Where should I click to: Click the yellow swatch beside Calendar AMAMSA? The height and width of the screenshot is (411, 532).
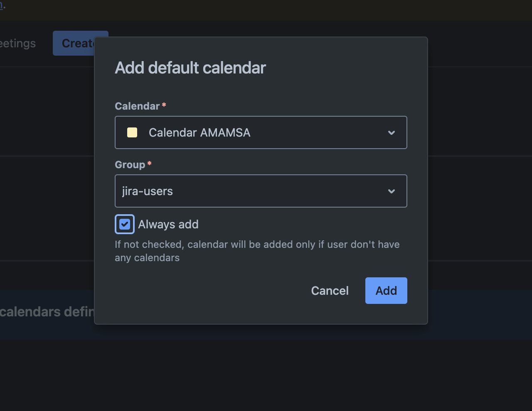(132, 133)
